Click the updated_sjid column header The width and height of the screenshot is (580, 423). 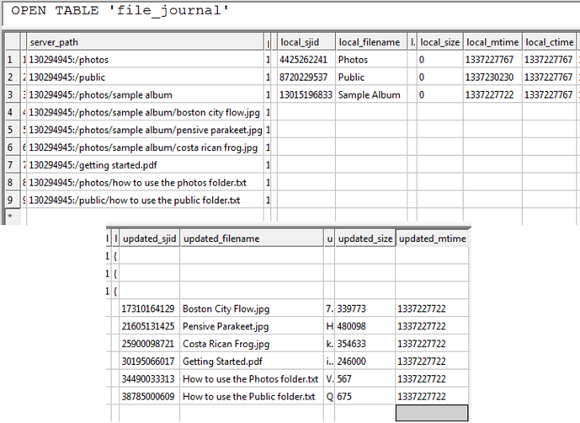tap(149, 238)
